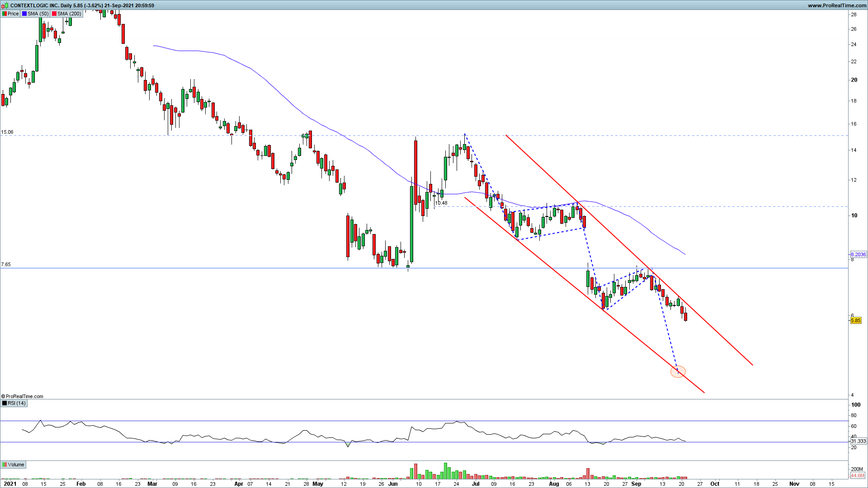Click the 7.65 support line label

pyautogui.click(x=6, y=264)
